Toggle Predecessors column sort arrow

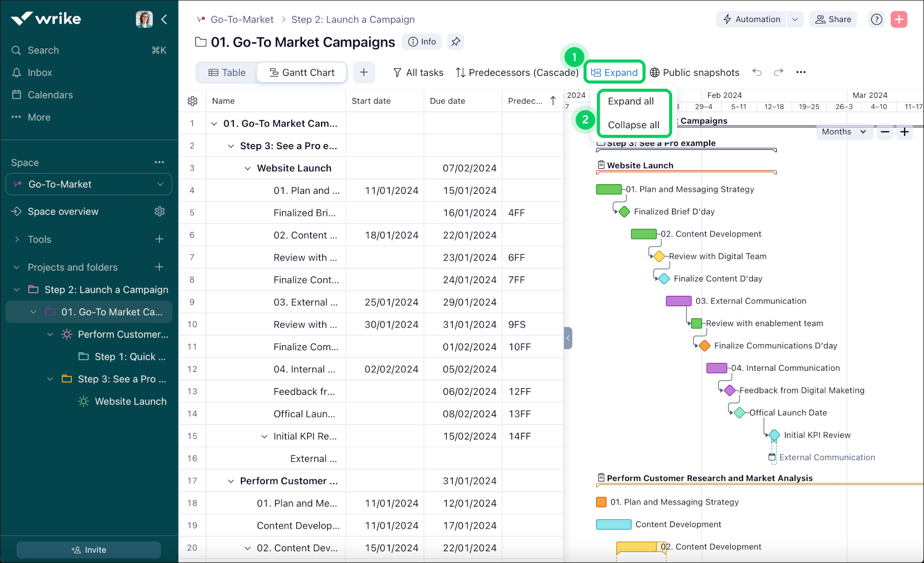(553, 101)
